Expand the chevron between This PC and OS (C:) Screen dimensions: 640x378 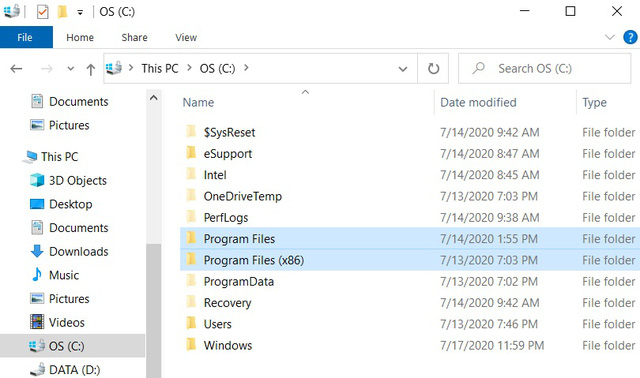189,67
